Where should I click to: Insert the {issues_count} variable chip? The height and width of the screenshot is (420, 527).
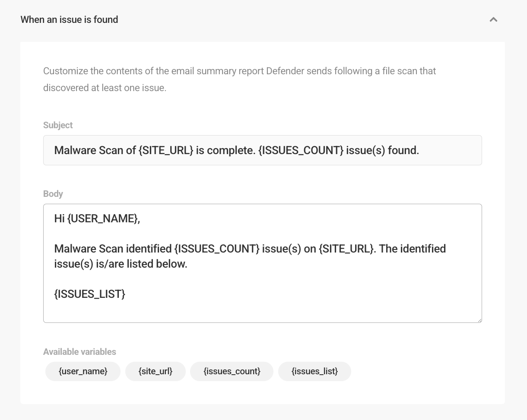232,371
